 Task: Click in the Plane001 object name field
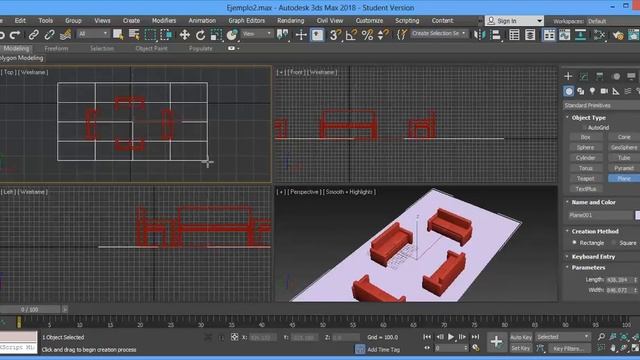pyautogui.click(x=601, y=215)
